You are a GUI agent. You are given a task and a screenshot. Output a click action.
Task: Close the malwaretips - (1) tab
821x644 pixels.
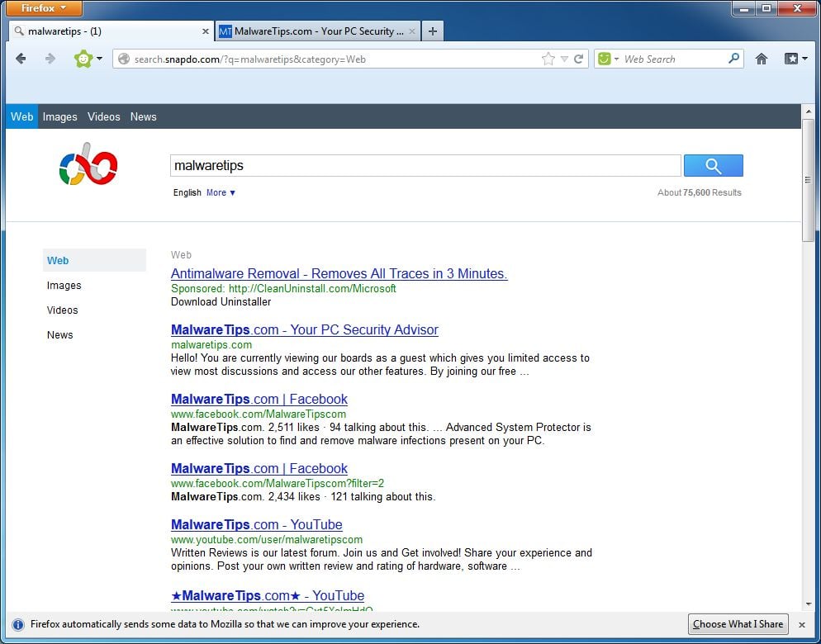tap(206, 31)
